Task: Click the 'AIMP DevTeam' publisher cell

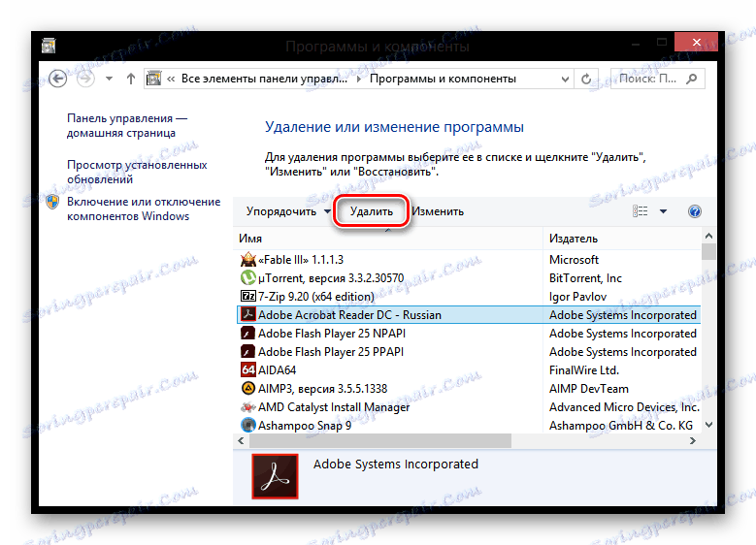Action: click(x=589, y=389)
